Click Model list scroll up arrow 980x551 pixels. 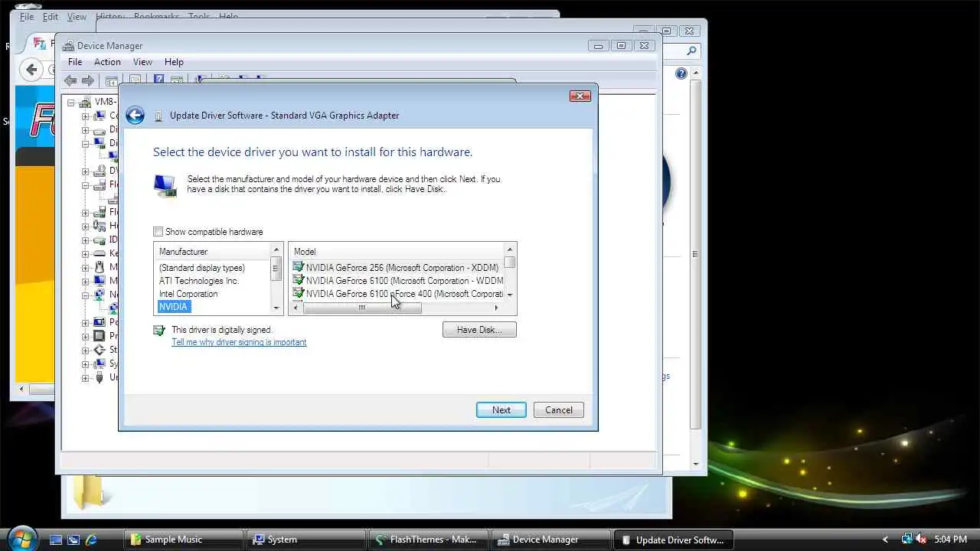[x=510, y=250]
